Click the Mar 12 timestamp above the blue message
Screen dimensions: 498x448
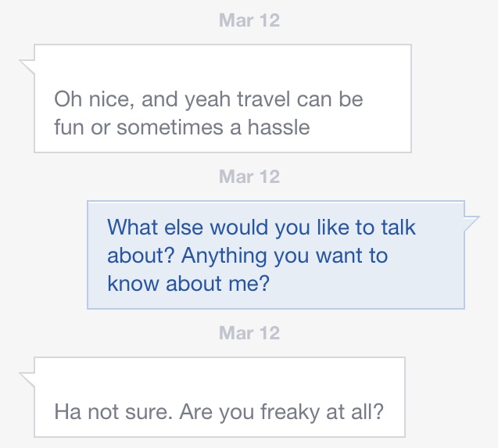click(249, 177)
